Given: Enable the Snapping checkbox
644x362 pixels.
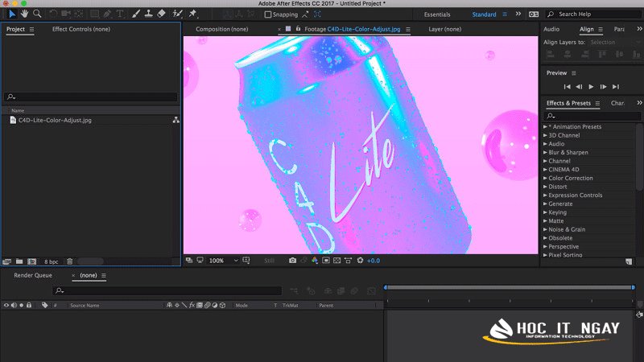Looking at the screenshot, I should [x=268, y=14].
